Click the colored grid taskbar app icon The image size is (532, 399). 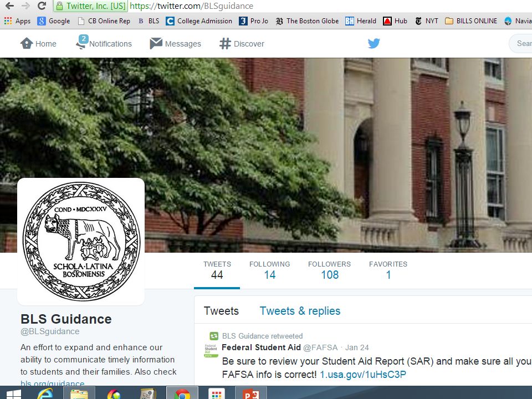point(217,393)
